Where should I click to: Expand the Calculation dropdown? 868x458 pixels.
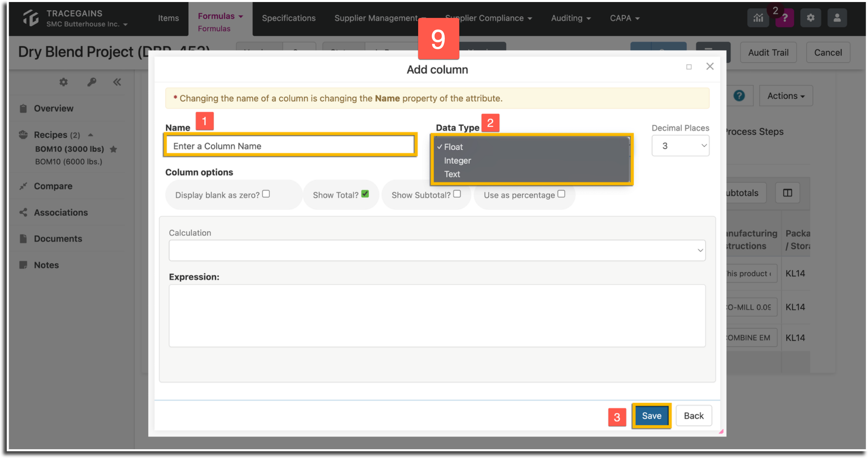[437, 250]
